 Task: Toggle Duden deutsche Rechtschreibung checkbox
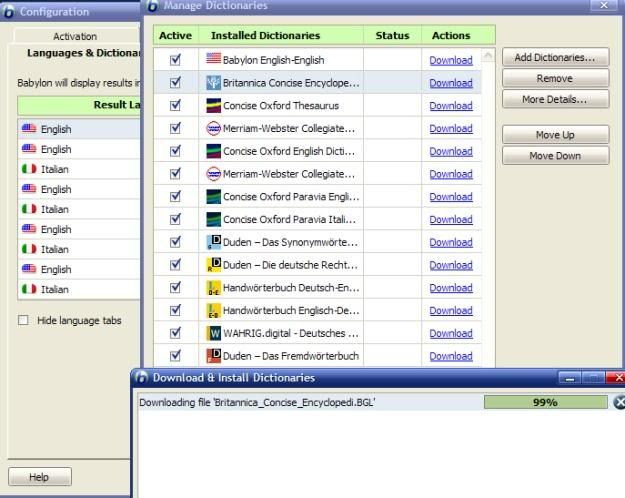(x=175, y=264)
